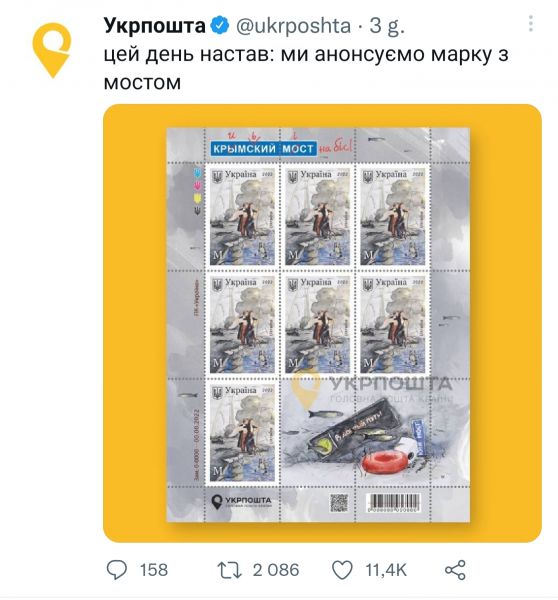Screen dimensions: 558x600
Task: Click the 158 replies count
Action: (x=154, y=570)
